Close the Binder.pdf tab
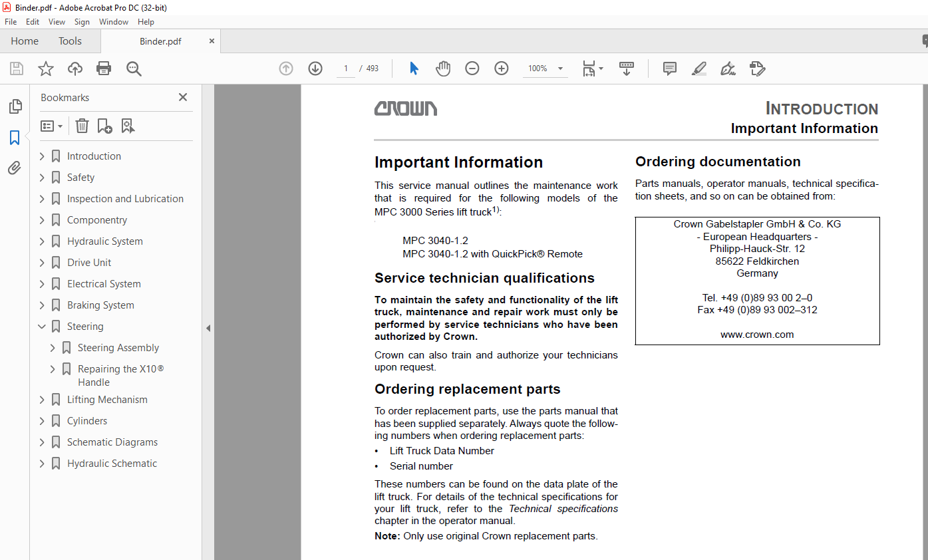The height and width of the screenshot is (560, 928). [x=212, y=41]
